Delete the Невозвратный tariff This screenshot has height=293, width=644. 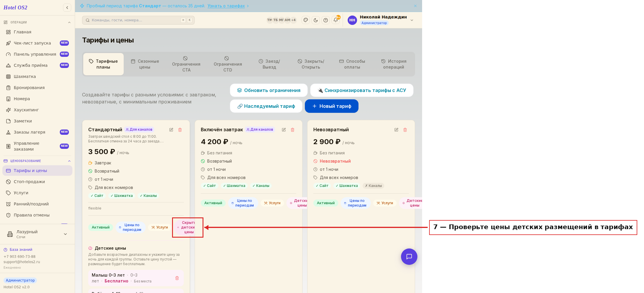coord(405,130)
